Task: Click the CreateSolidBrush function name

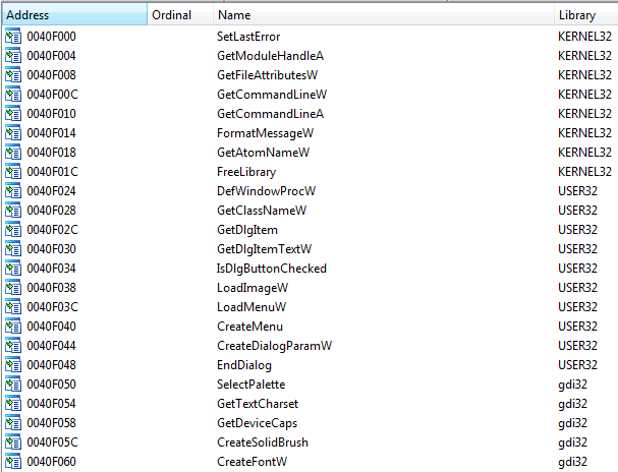Action: tap(262, 442)
